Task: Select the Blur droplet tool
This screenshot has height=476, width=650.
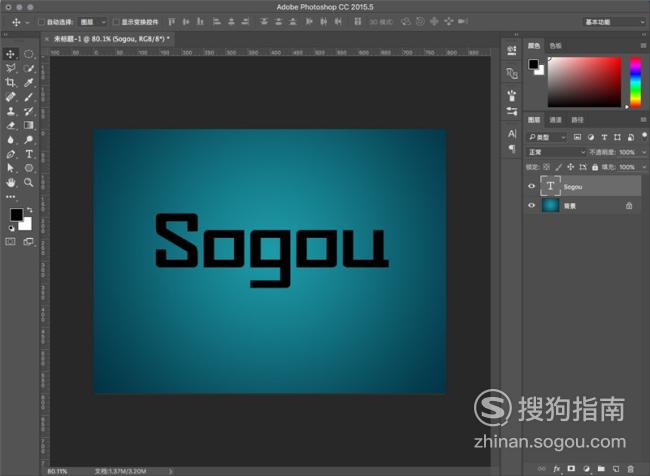Action: coord(10,140)
